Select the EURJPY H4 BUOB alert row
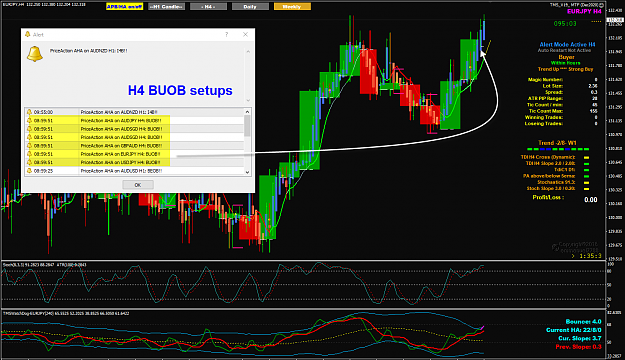625x360 pixels. coord(134,154)
